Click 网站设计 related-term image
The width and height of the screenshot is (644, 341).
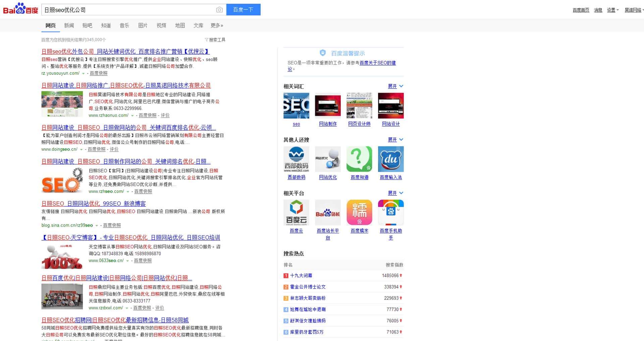[391, 106]
